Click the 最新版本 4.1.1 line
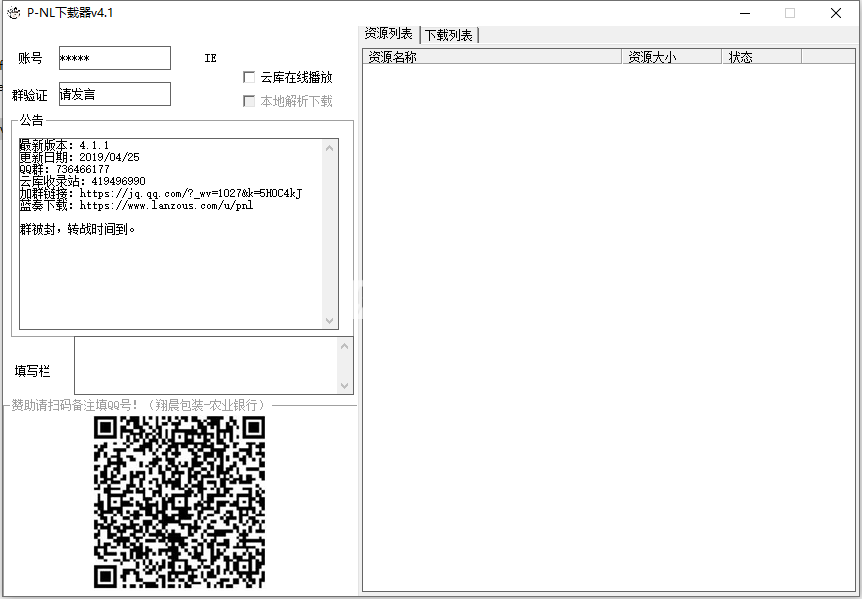 tap(64, 145)
